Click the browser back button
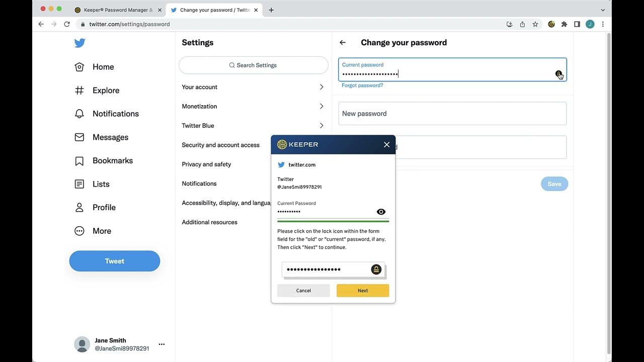The image size is (644, 362). tap(41, 24)
